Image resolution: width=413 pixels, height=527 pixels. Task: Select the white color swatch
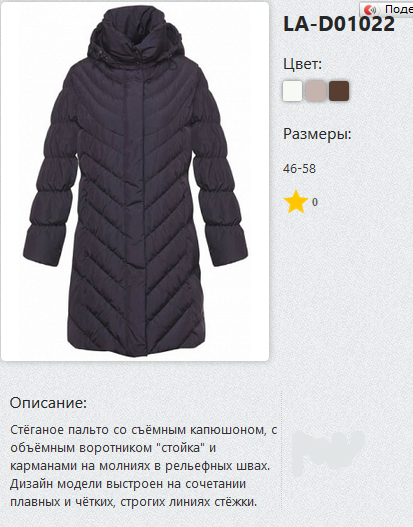[292, 91]
